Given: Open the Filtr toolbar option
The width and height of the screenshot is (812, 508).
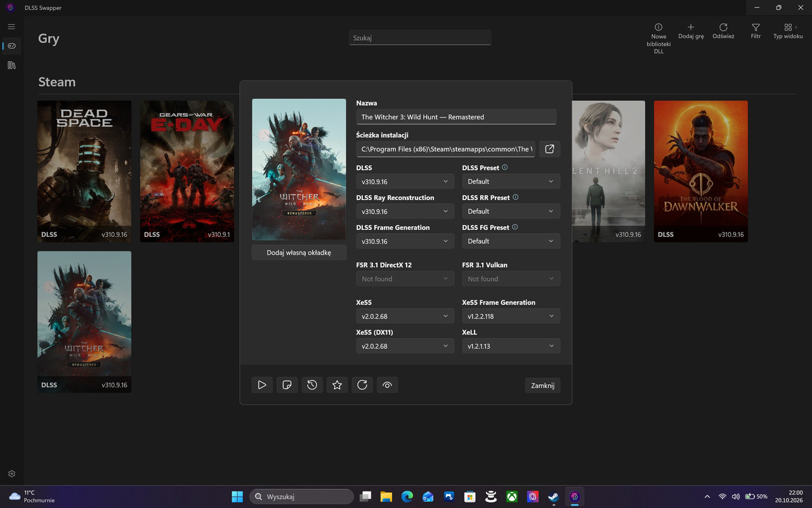Looking at the screenshot, I should tap(756, 32).
